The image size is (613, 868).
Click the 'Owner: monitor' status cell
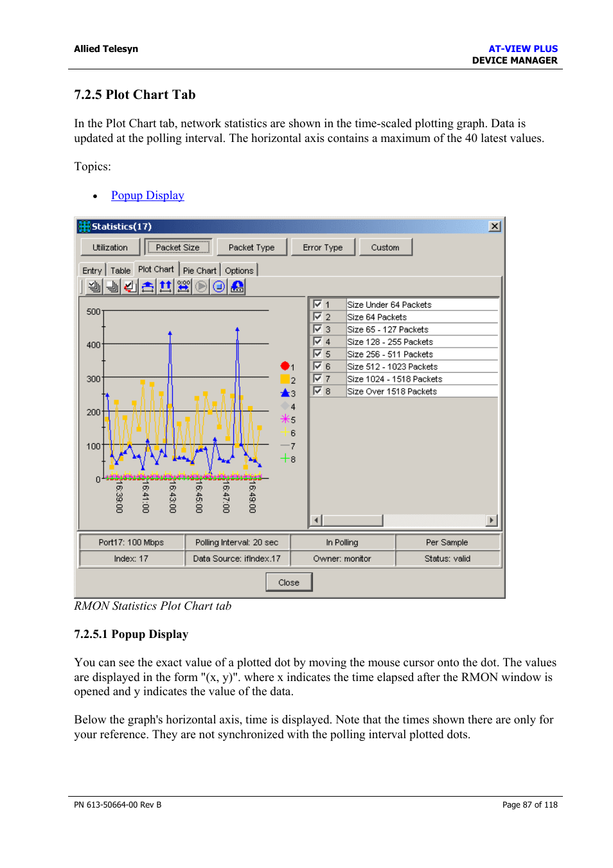point(342,558)
